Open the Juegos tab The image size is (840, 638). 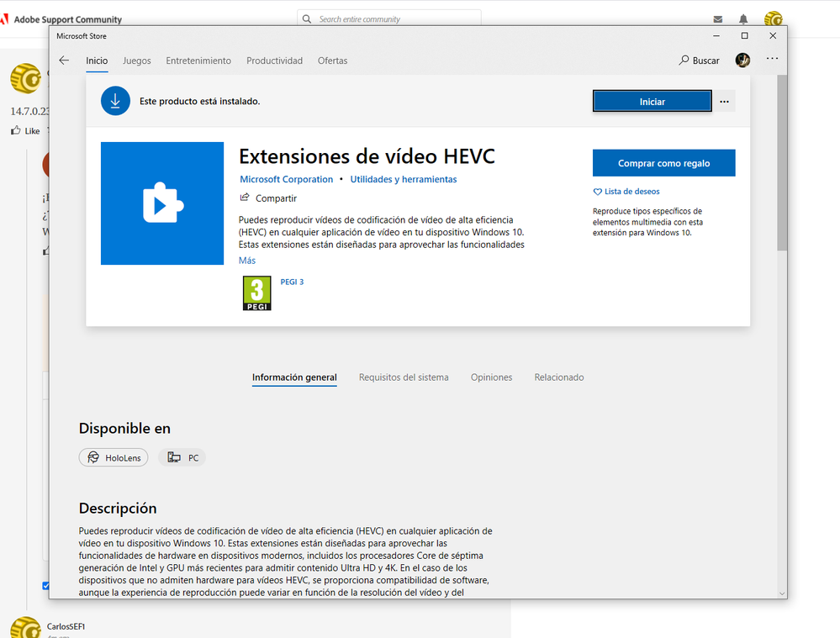pos(136,61)
